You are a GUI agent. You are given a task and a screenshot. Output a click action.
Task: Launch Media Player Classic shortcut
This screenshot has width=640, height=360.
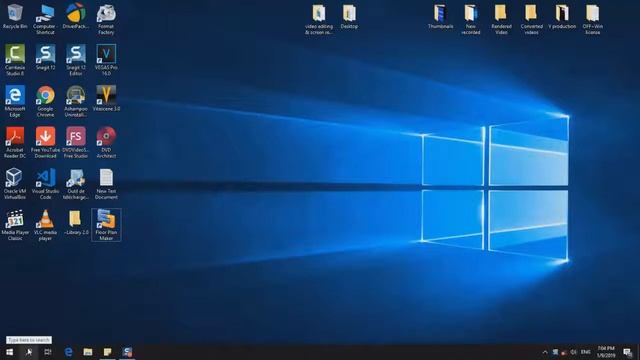[x=15, y=225]
